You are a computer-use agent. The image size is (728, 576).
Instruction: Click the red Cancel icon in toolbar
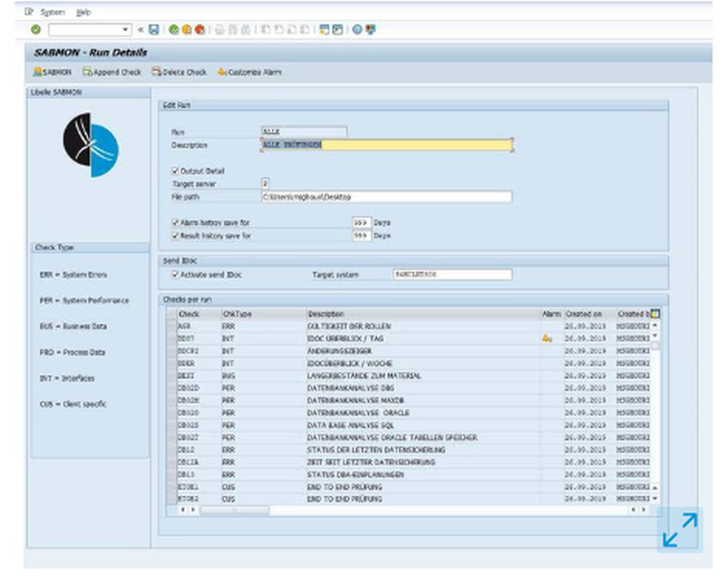click(199, 30)
